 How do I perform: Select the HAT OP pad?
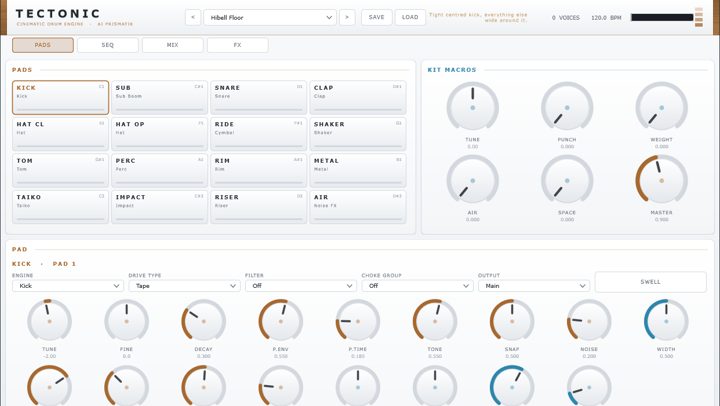(x=159, y=134)
